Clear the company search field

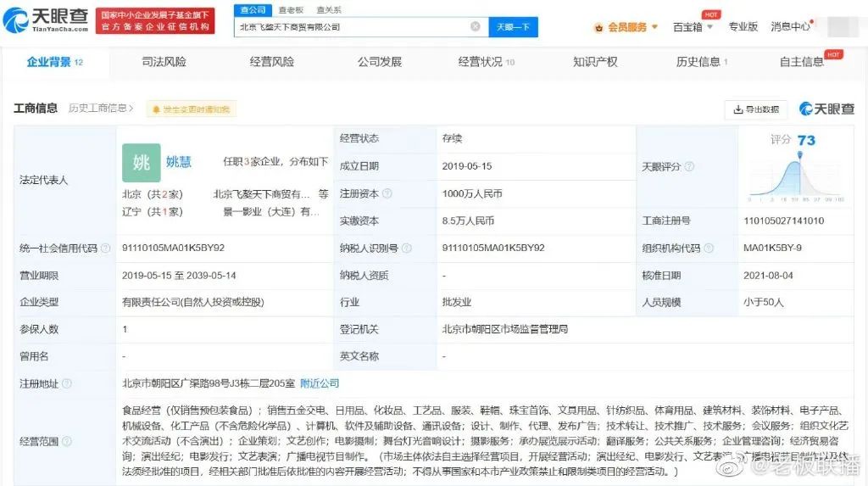[x=475, y=26]
